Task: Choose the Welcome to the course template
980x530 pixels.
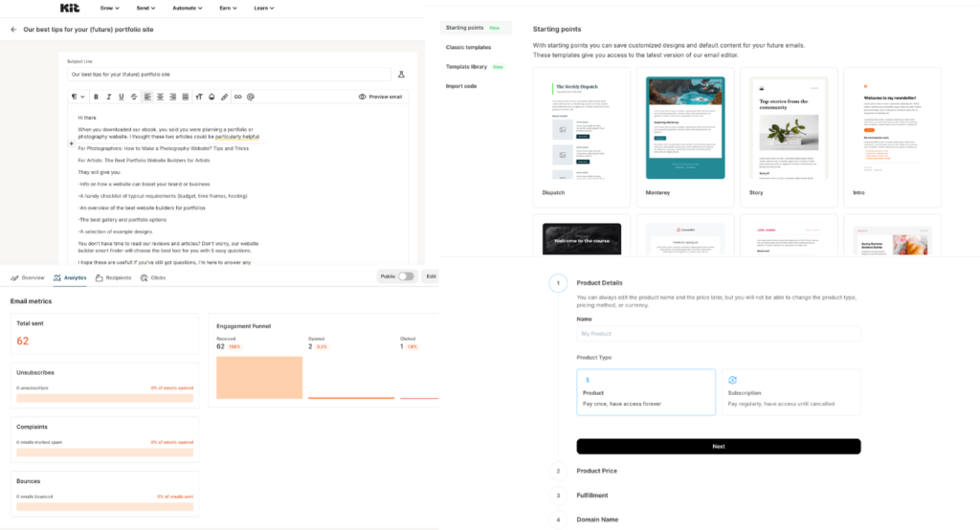Action: 581,239
